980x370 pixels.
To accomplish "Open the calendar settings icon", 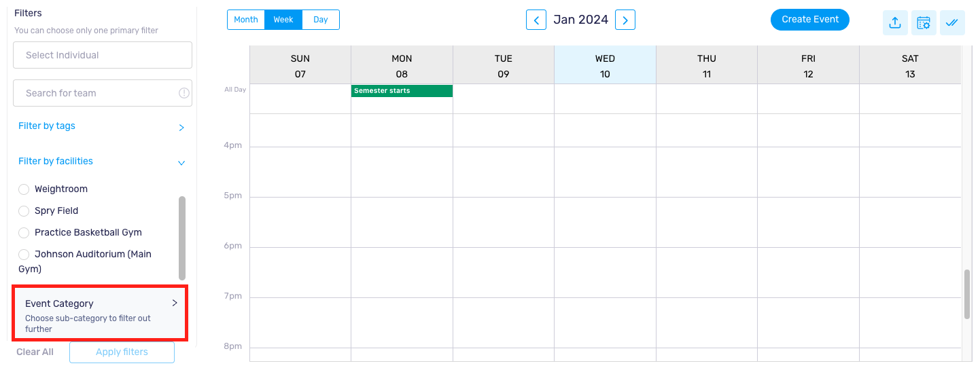I will tap(924, 22).
